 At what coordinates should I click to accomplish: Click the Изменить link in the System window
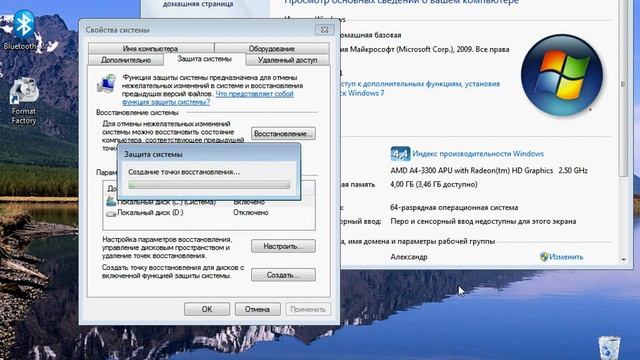click(x=566, y=257)
